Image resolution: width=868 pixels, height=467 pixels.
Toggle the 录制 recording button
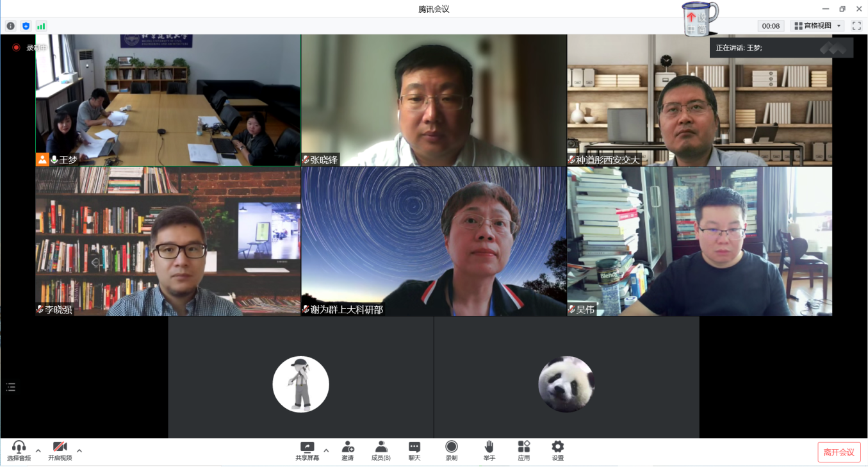[452, 450]
